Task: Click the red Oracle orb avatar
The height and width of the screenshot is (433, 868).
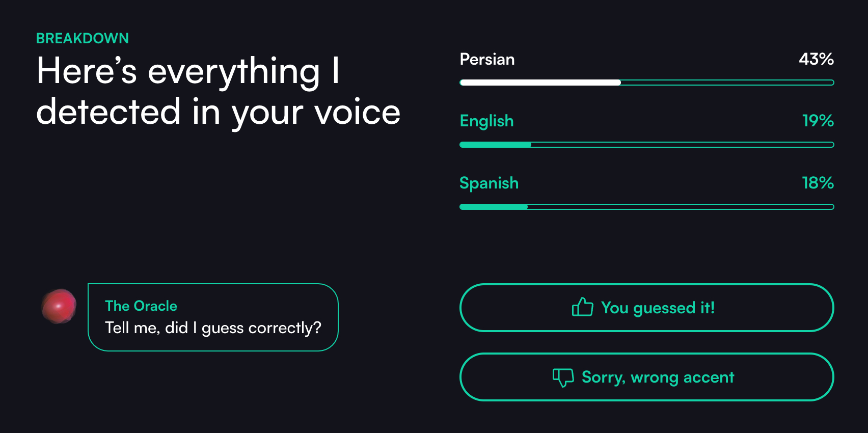Action: [59, 306]
